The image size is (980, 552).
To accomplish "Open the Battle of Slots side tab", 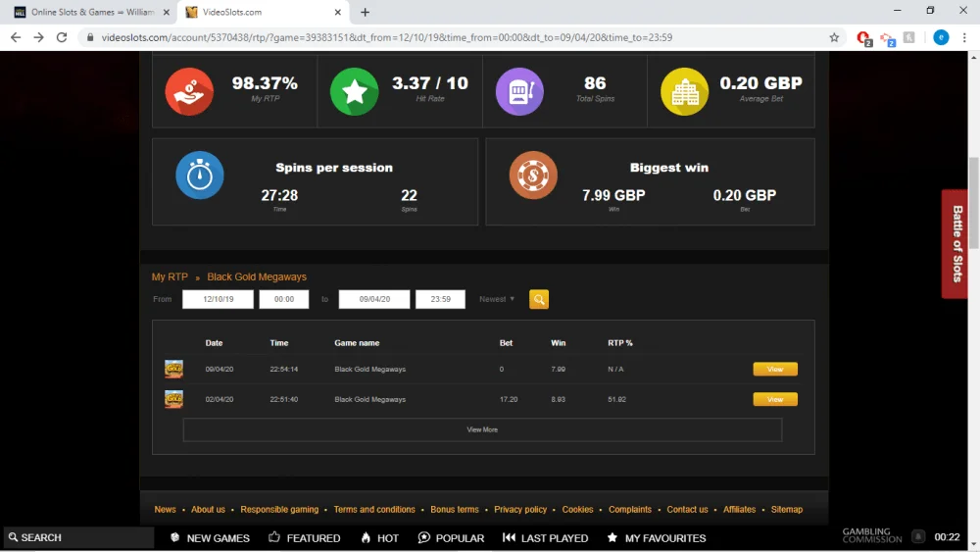I will pyautogui.click(x=955, y=244).
